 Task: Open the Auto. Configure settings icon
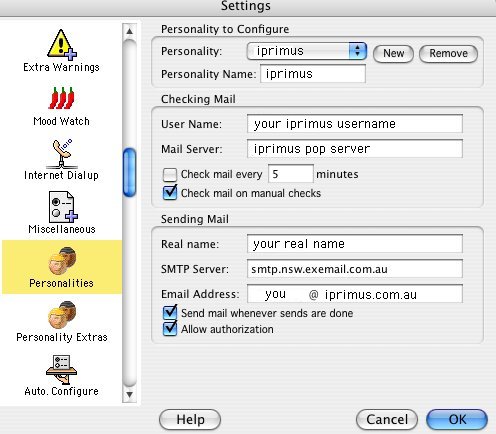click(62, 369)
